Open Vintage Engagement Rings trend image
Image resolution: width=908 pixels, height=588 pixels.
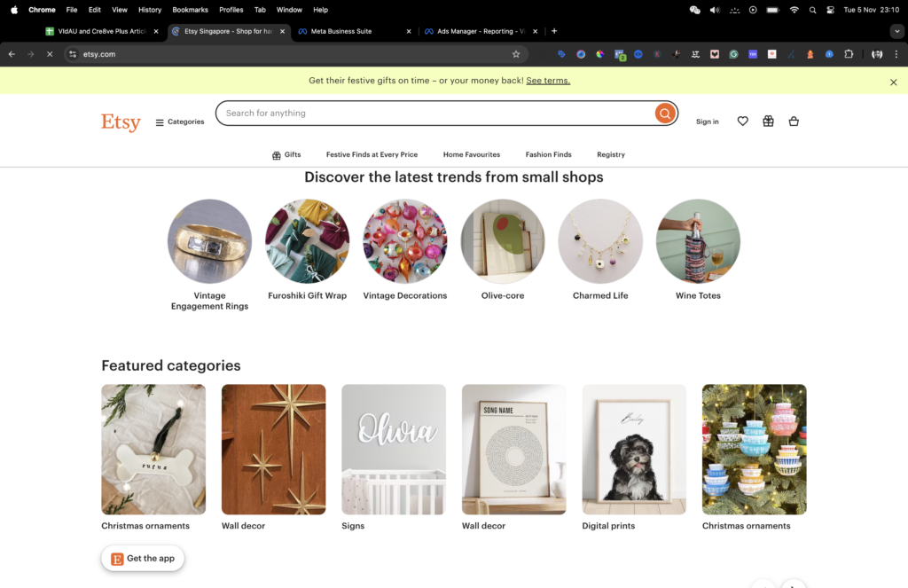click(209, 241)
